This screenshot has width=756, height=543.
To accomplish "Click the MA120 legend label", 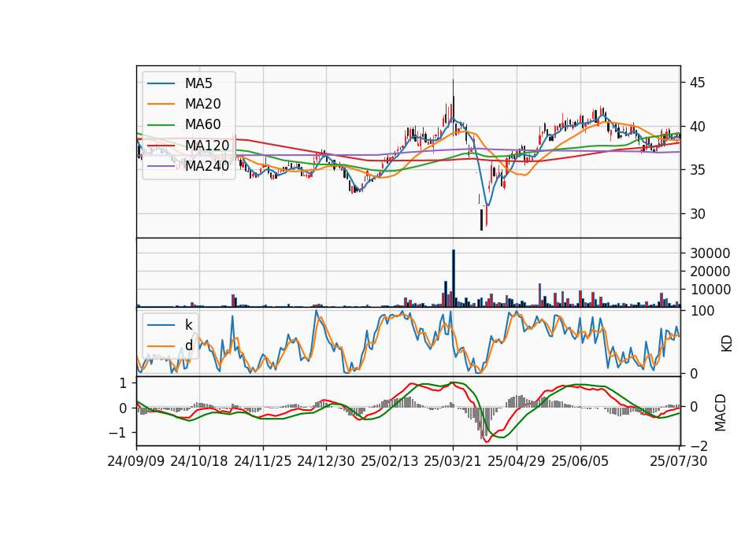I will [x=207, y=145].
